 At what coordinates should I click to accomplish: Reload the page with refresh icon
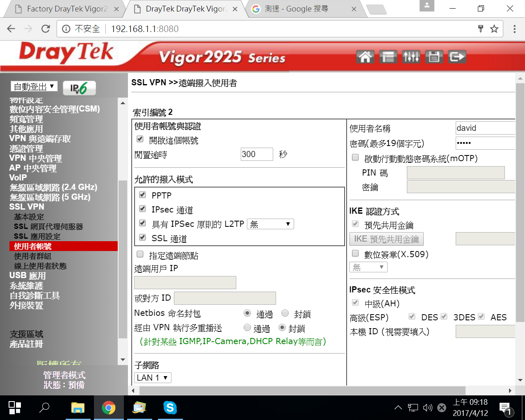[46, 29]
